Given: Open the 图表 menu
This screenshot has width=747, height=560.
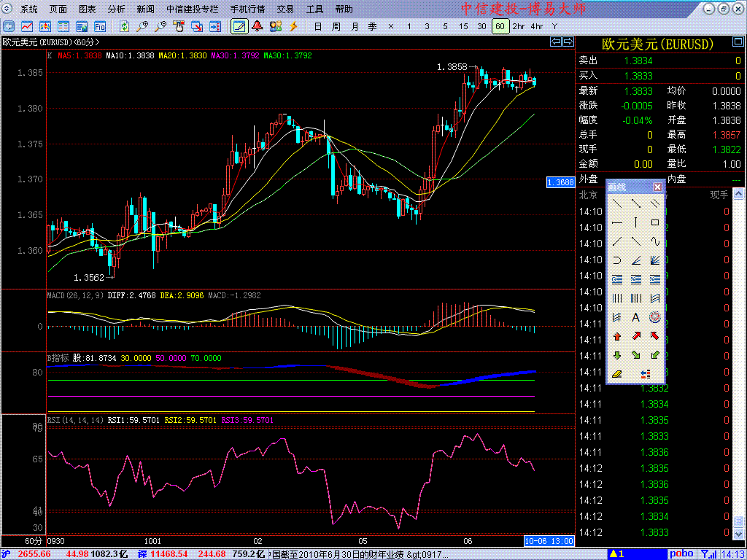Looking at the screenshot, I should [88, 9].
